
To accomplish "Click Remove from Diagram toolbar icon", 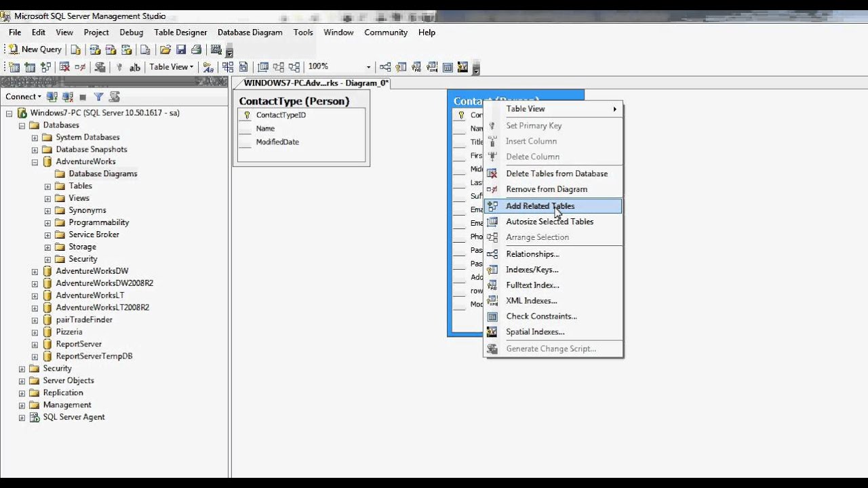I will point(80,67).
